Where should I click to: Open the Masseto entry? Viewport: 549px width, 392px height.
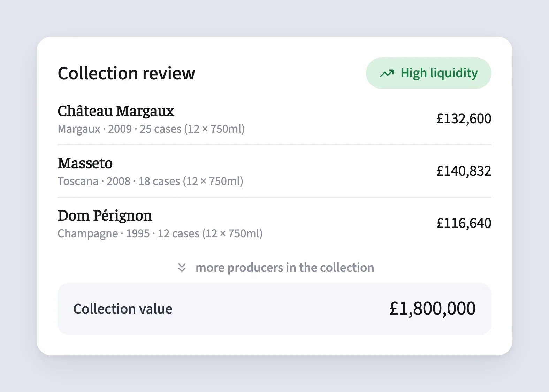(x=85, y=163)
